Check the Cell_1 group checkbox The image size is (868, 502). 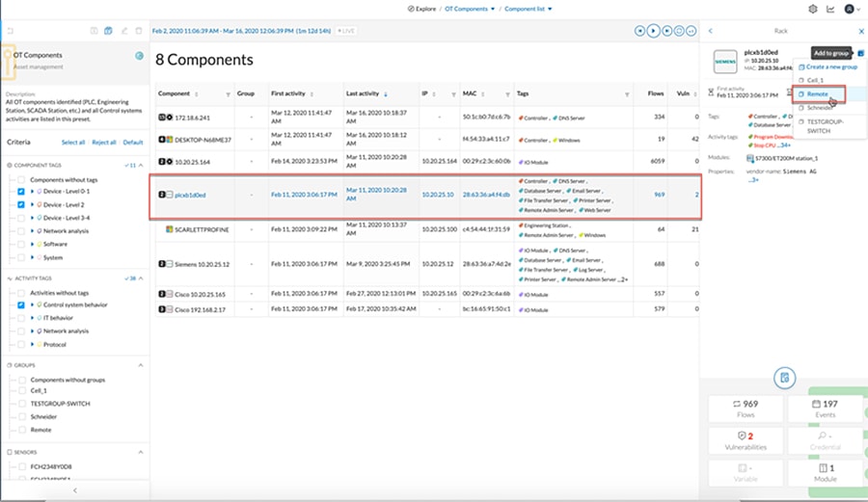[x=22, y=391]
